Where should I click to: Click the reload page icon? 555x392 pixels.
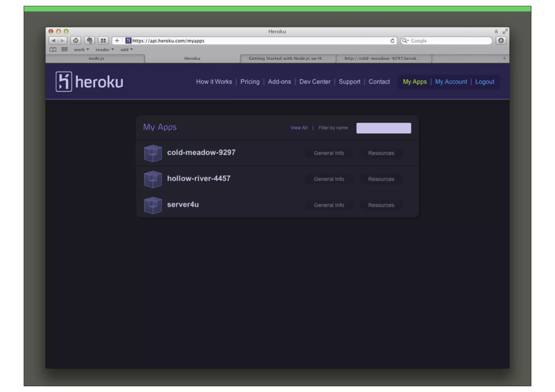coord(392,41)
